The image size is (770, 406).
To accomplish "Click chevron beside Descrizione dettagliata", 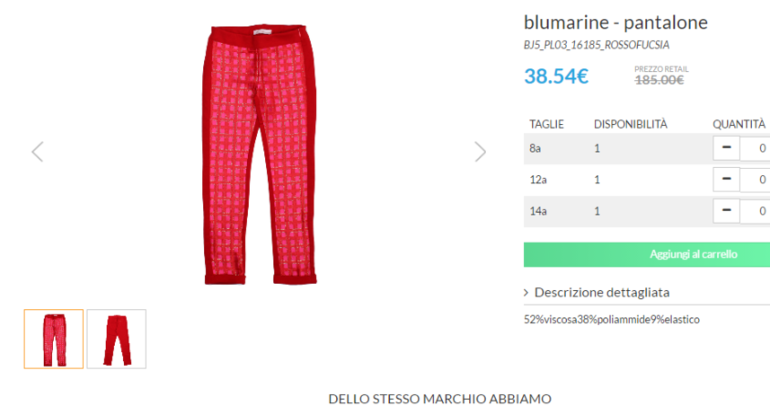I will pos(526,293).
